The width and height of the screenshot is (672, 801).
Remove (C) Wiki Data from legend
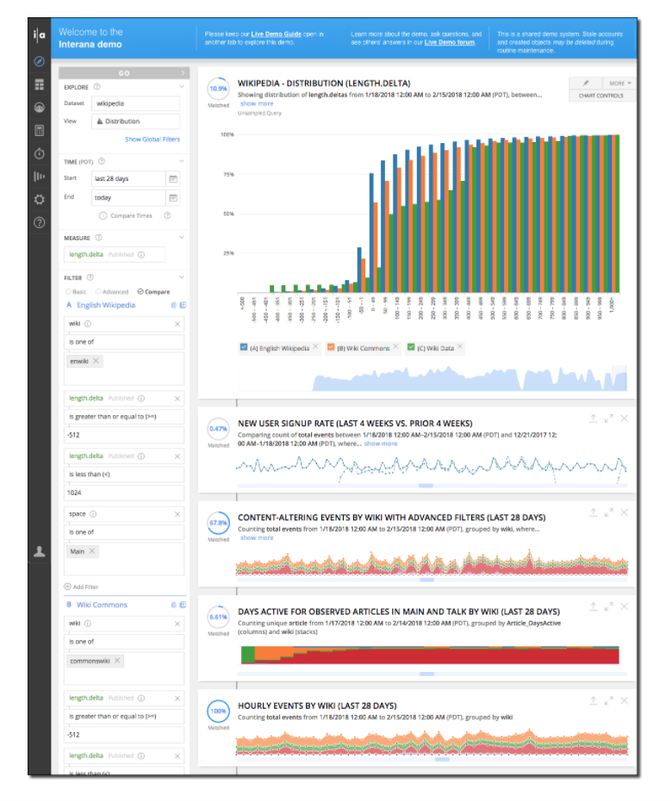click(x=460, y=346)
